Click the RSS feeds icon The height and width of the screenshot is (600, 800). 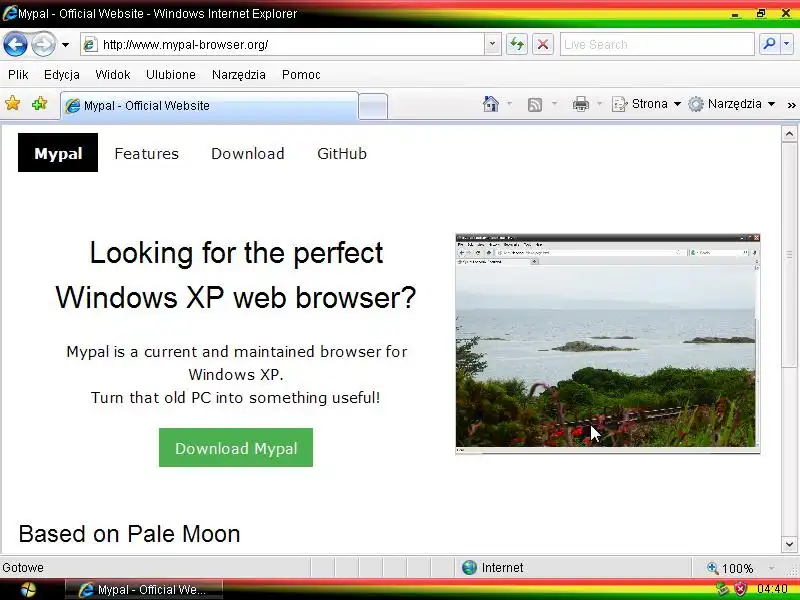534,105
